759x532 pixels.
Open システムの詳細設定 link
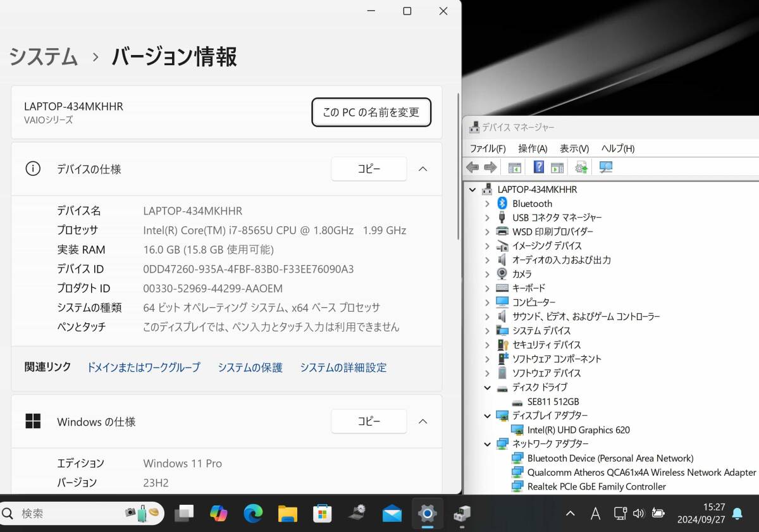[343, 367]
